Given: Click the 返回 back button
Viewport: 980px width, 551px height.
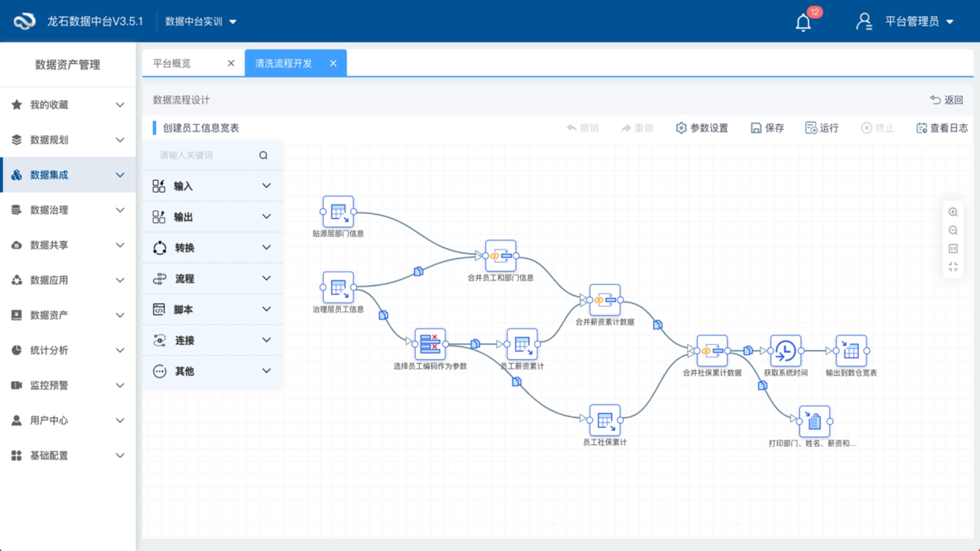Looking at the screenshot, I should [x=947, y=100].
